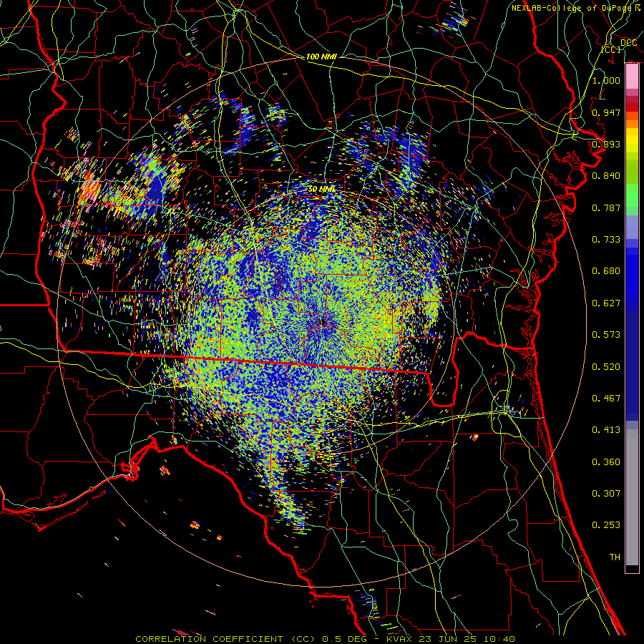
Task: Click the 0.947 scale value
Action: tap(606, 112)
